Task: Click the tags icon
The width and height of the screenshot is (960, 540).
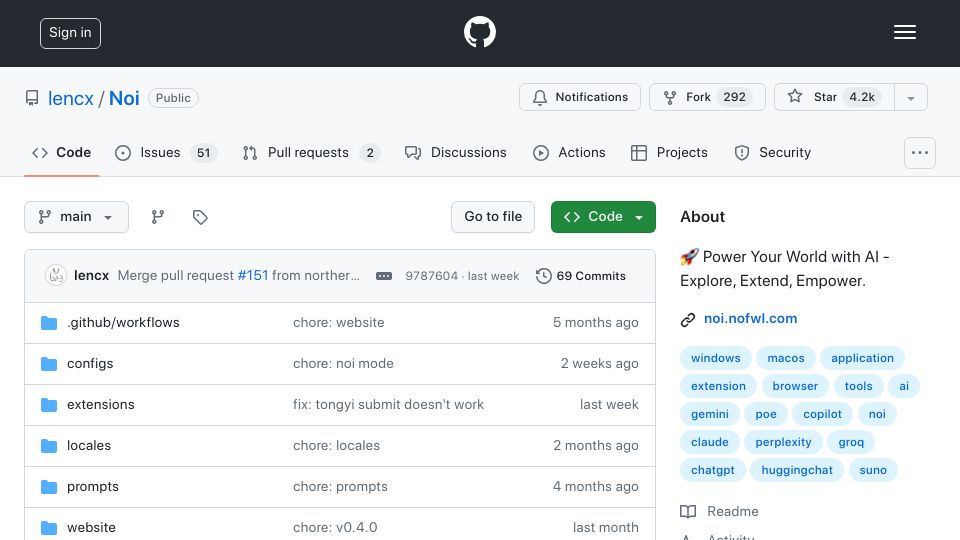Action: coord(200,217)
